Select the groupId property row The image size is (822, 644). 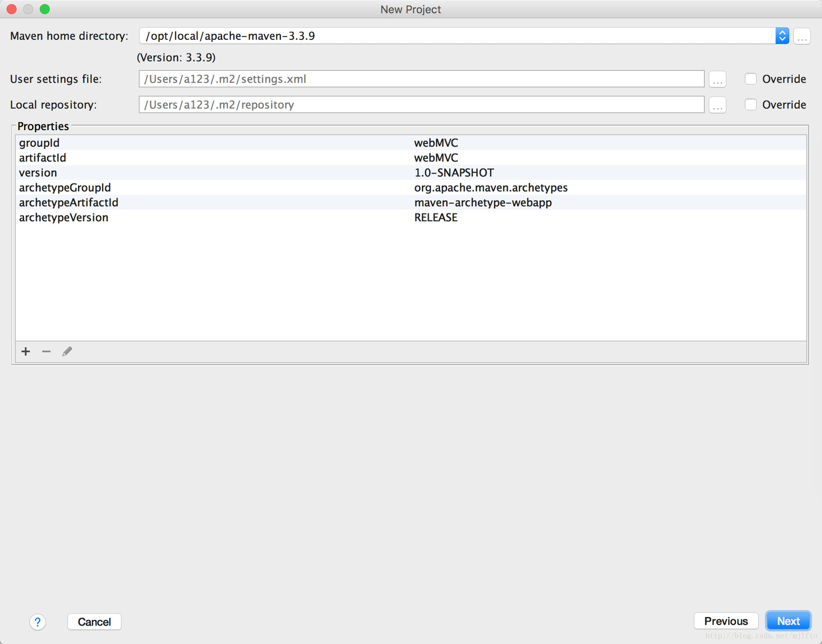coord(411,143)
